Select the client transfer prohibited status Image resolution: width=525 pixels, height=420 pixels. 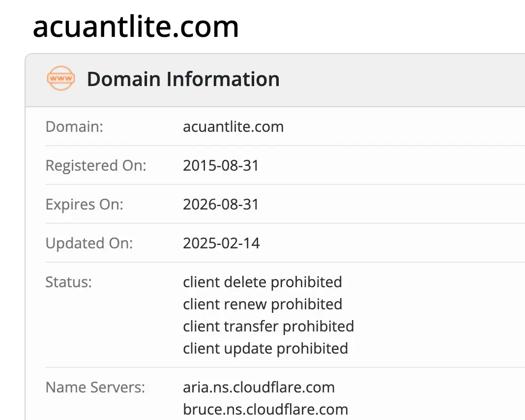(268, 327)
